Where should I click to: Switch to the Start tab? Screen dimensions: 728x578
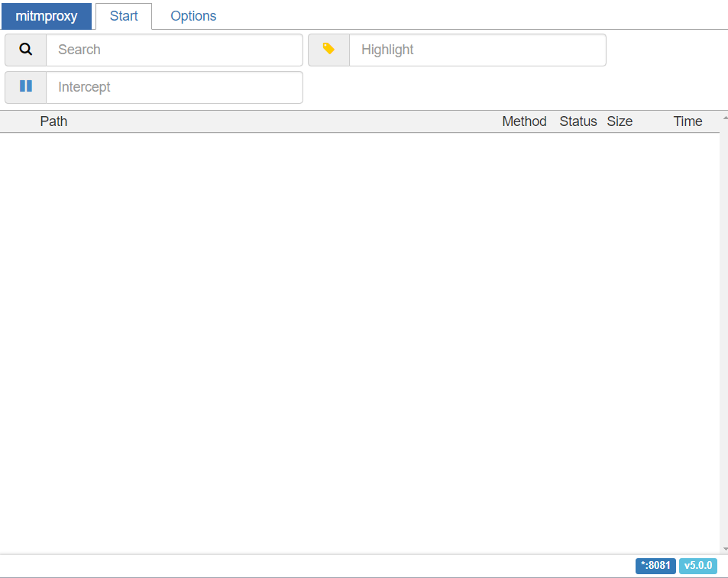tap(124, 16)
